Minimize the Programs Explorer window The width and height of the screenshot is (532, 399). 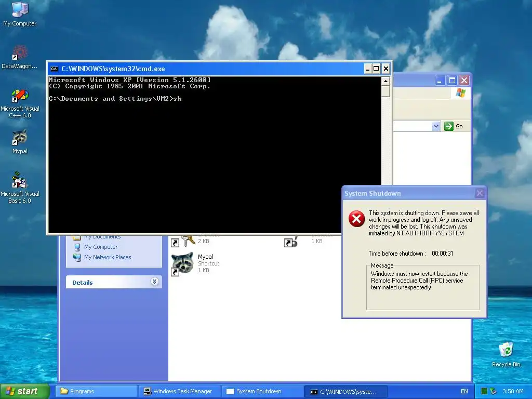[440, 81]
